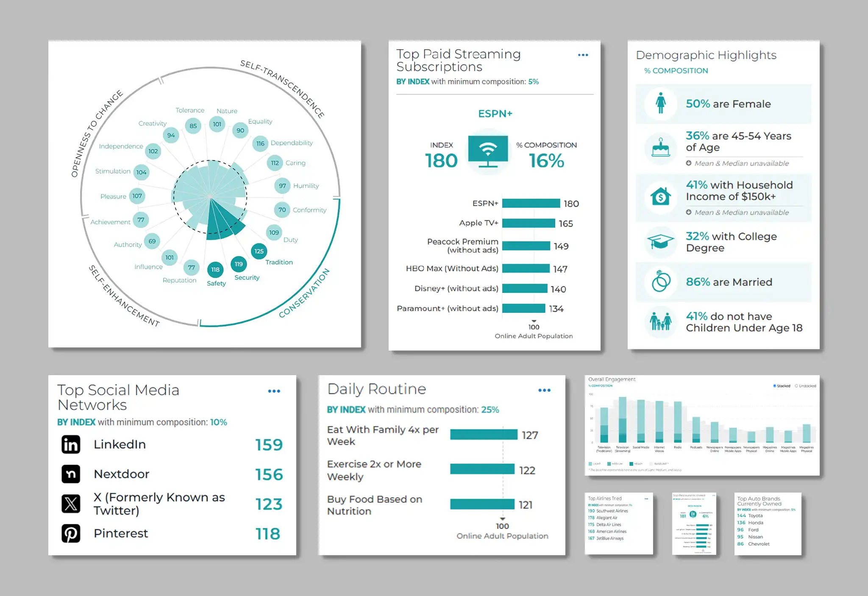Click the birthday cake age icon

660,148
